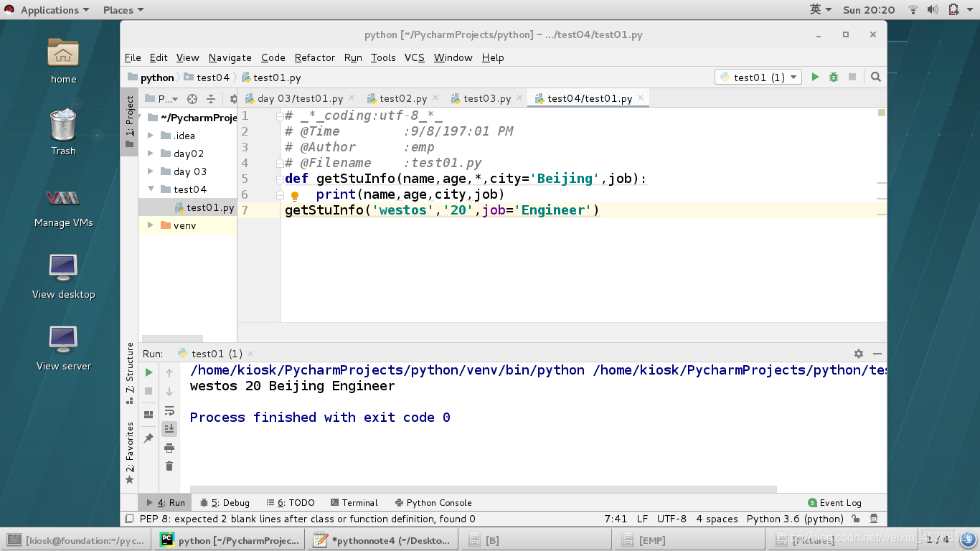Restore layout in the Run panel
The image size is (980, 551).
149,414
